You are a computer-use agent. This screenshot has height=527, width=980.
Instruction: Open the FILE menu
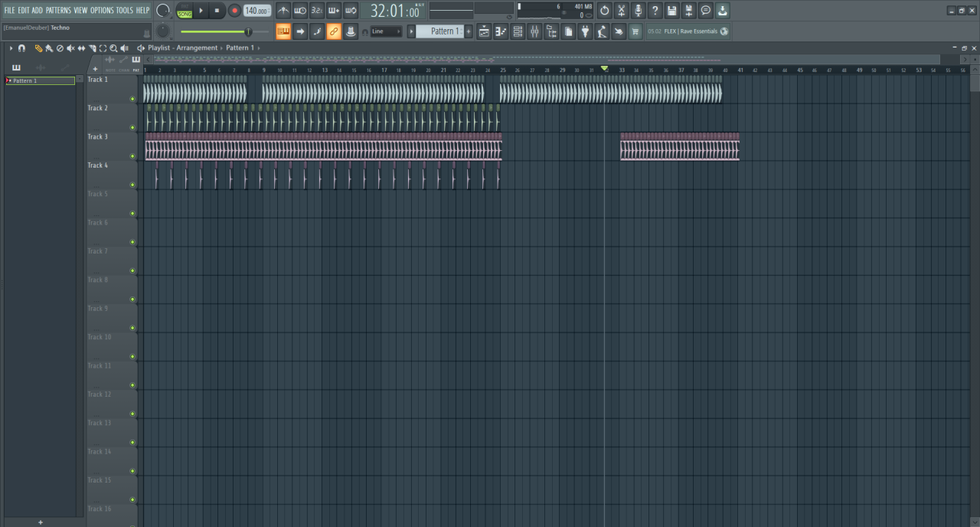click(x=9, y=10)
